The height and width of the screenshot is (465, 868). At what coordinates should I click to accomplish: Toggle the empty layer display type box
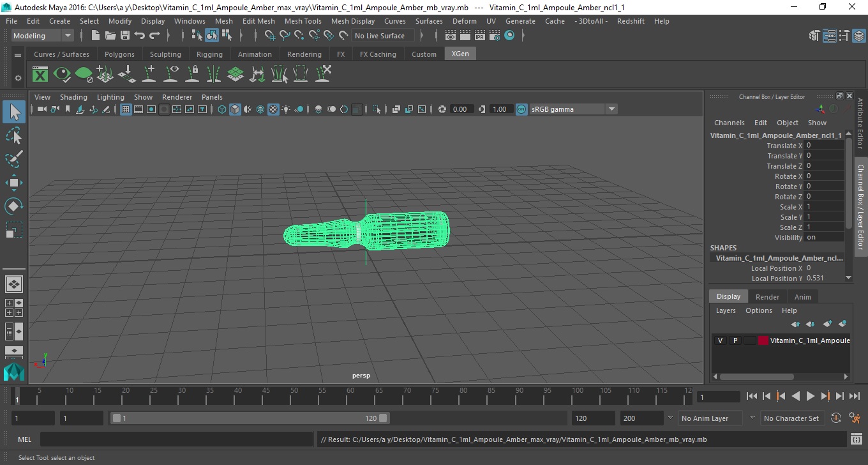[749, 340]
